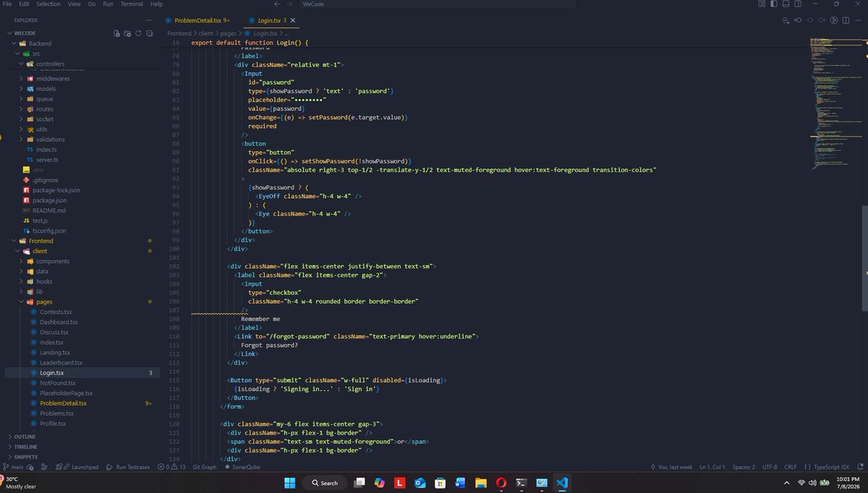The width and height of the screenshot is (868, 493).
Task: Show hidden system tray icons chevron
Action: click(x=788, y=483)
